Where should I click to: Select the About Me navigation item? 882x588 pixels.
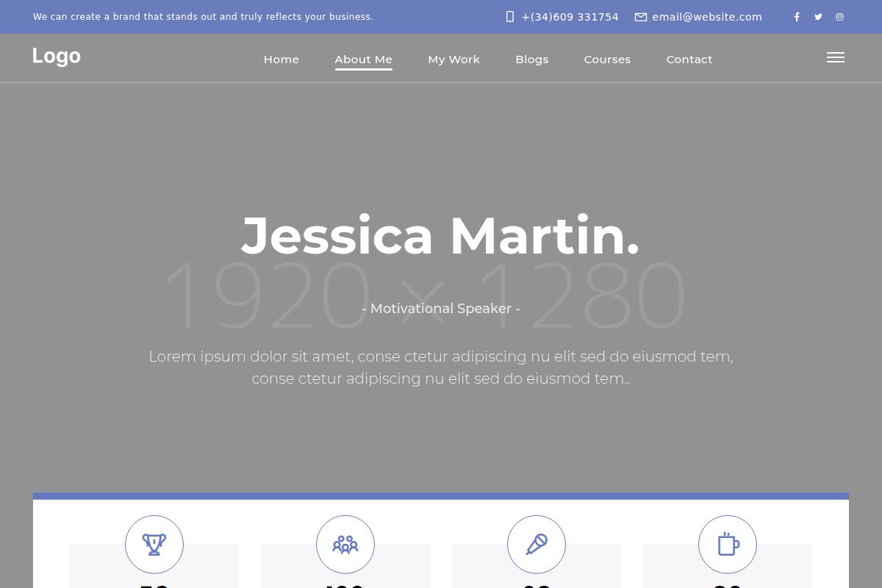pos(363,60)
